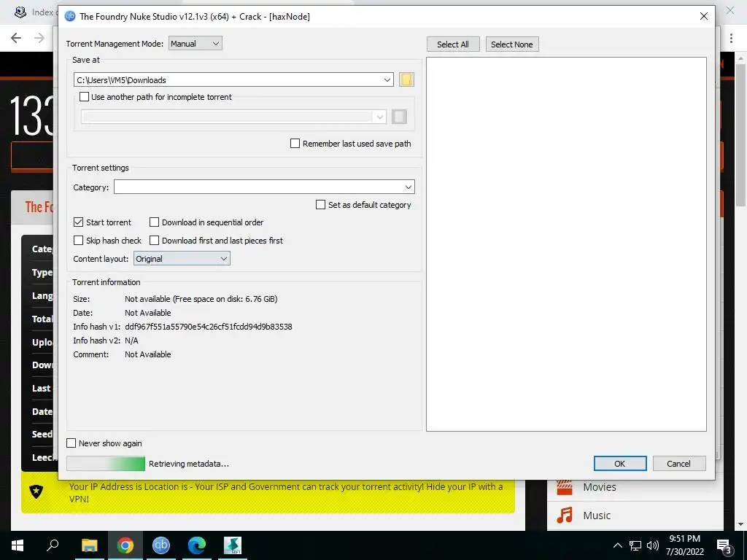Click the qBittorrent icon in dialog title bar

tap(70, 16)
